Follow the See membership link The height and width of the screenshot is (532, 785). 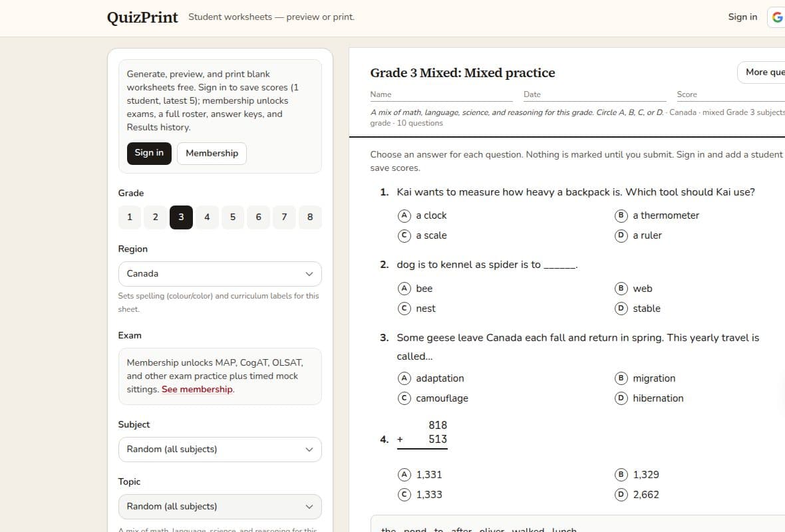(198, 390)
